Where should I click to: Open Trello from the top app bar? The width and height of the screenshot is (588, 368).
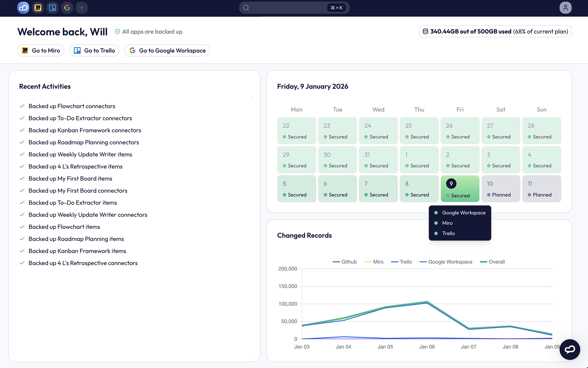pos(52,7)
